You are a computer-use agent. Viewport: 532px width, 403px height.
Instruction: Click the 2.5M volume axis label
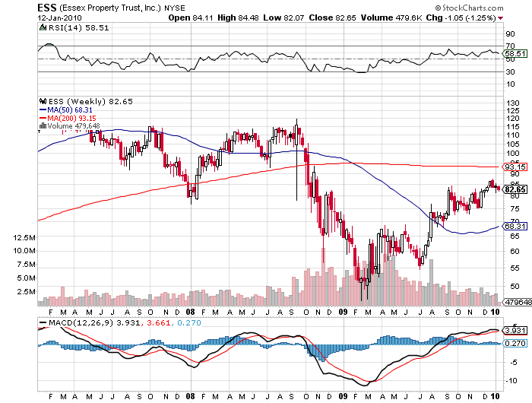coord(26,292)
